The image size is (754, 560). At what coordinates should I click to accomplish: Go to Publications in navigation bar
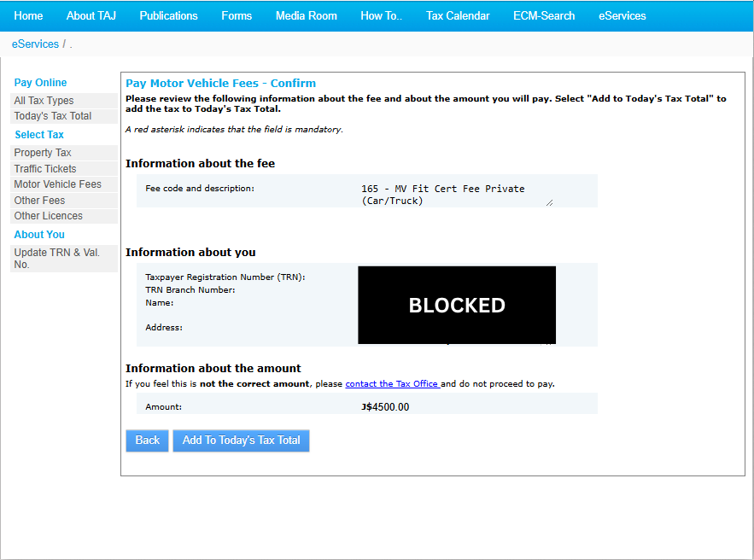(x=168, y=16)
